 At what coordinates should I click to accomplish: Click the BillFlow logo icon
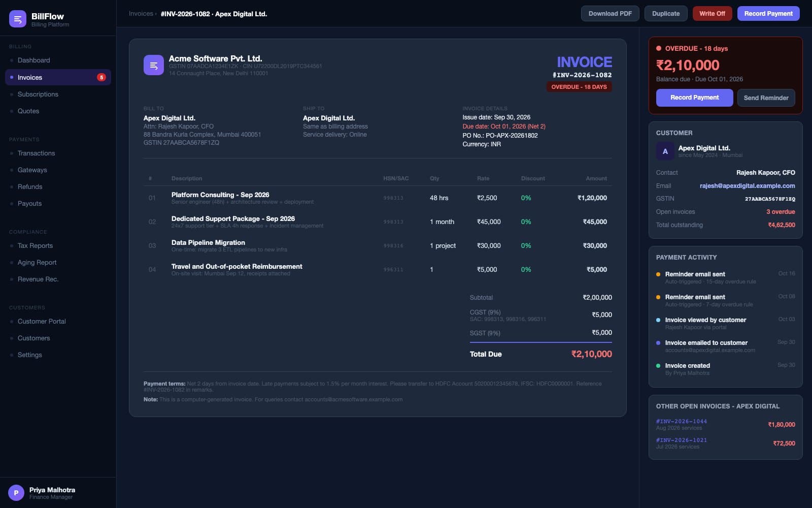point(18,19)
